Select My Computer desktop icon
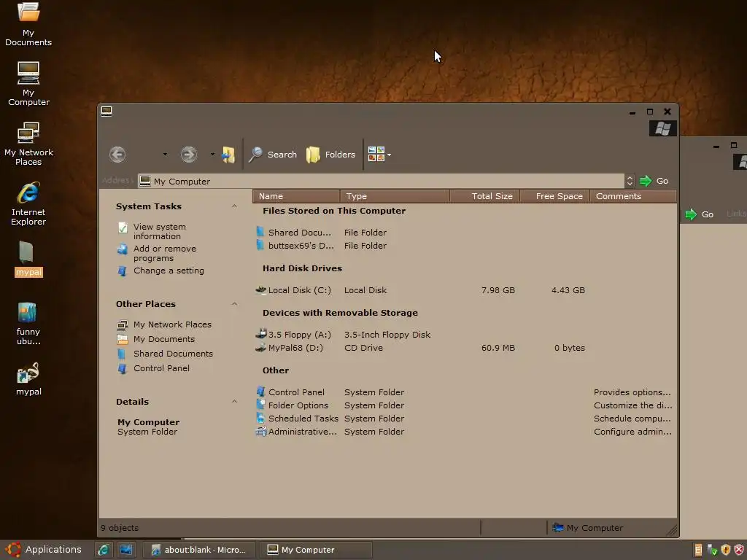Viewport: 747px width, 560px height. pos(28,84)
